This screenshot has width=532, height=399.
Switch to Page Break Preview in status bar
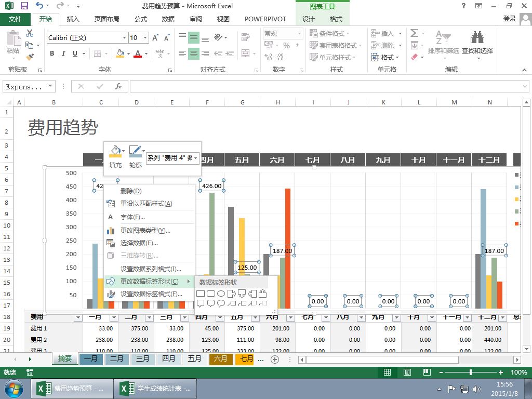[x=427, y=373]
